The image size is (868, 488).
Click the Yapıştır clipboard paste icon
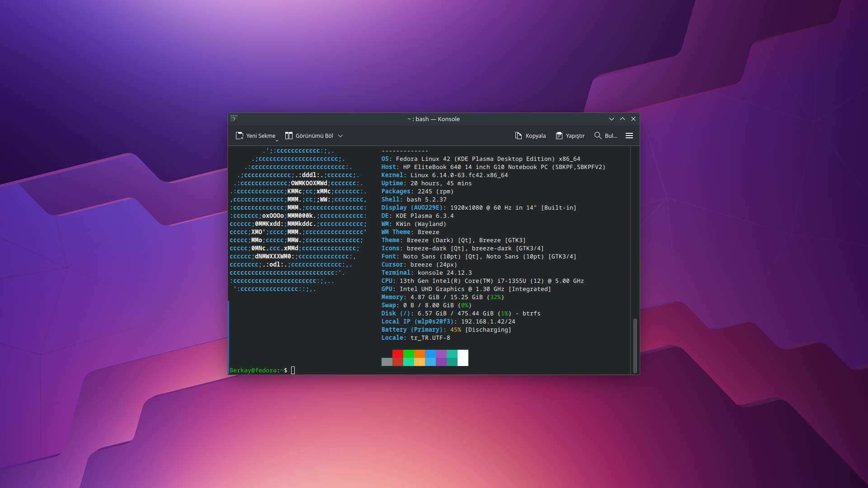coord(559,136)
